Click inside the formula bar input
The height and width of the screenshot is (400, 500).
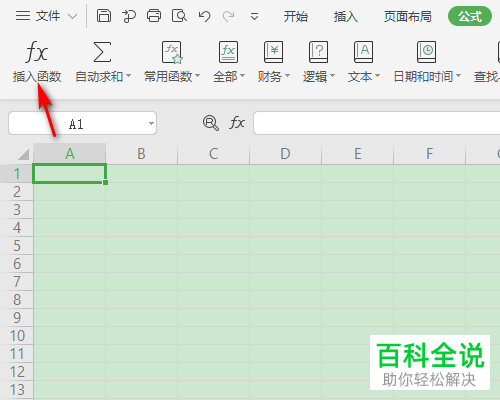377,123
